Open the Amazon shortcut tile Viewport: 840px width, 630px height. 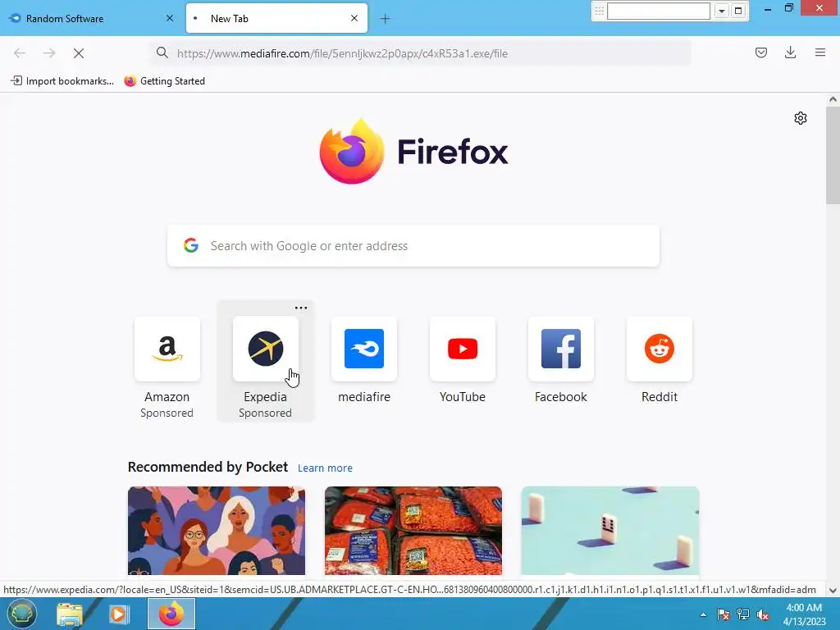coord(167,349)
